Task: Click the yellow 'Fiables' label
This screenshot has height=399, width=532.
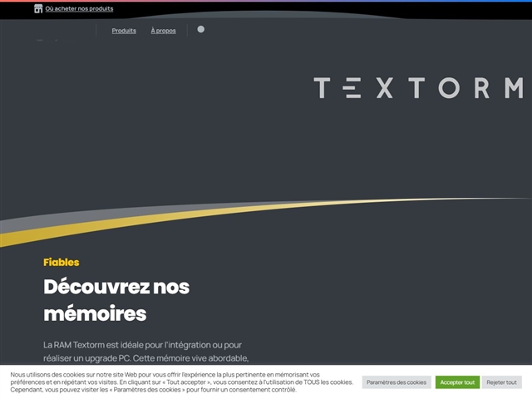Action: (x=61, y=263)
